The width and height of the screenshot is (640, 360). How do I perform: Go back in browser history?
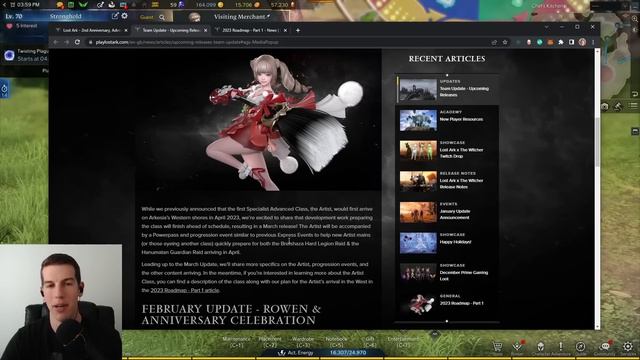point(56,42)
